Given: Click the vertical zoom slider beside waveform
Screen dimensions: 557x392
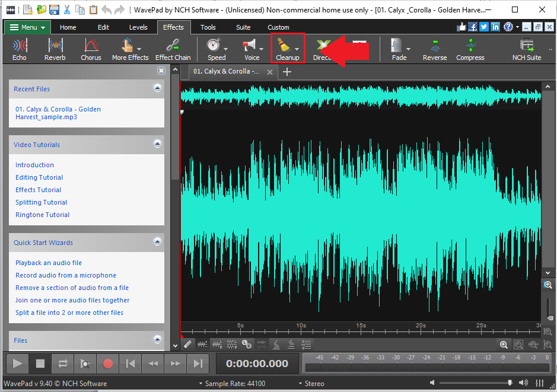Looking at the screenshot, I should [549, 309].
